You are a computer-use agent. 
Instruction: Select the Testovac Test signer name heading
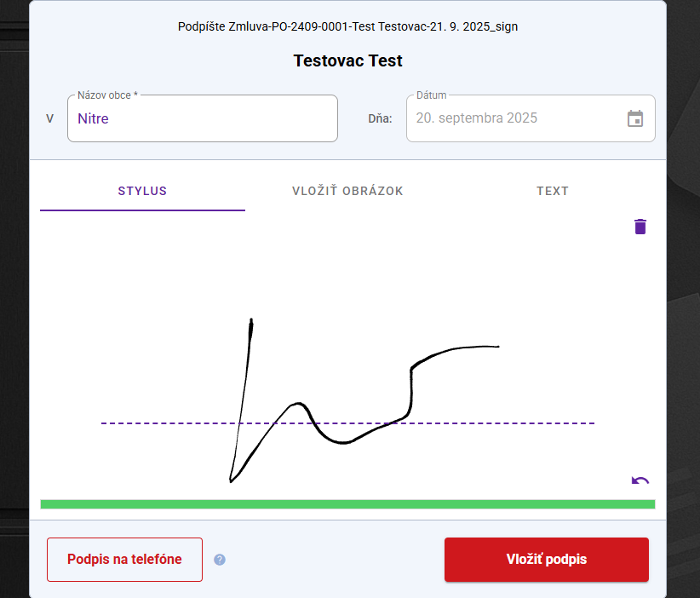tap(347, 60)
